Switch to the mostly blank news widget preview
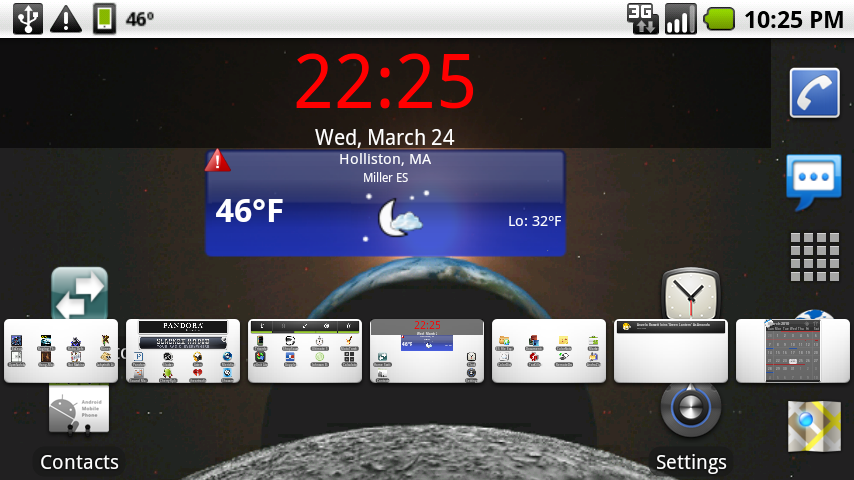The image size is (854, 480). [671, 351]
